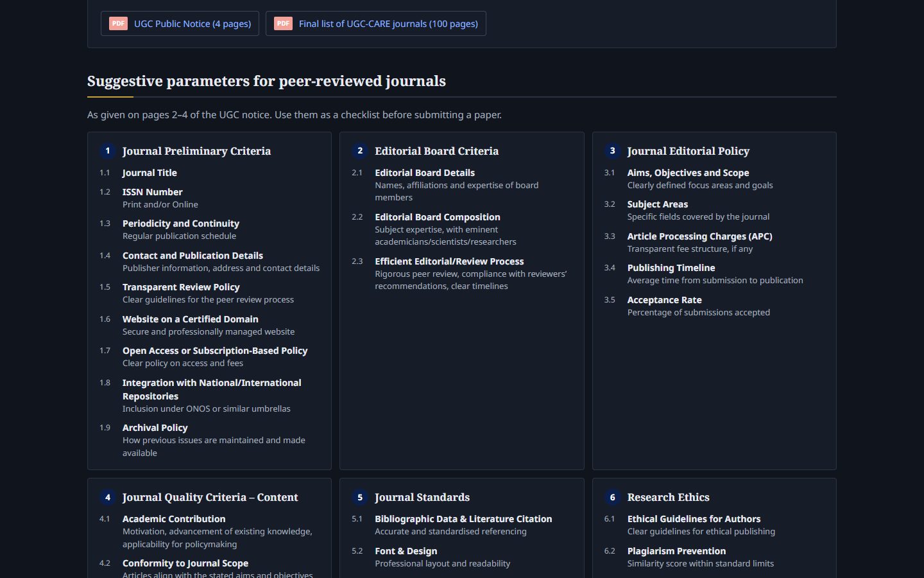Click the 'Subject Areas' item
The image size is (924, 578).
point(658,204)
